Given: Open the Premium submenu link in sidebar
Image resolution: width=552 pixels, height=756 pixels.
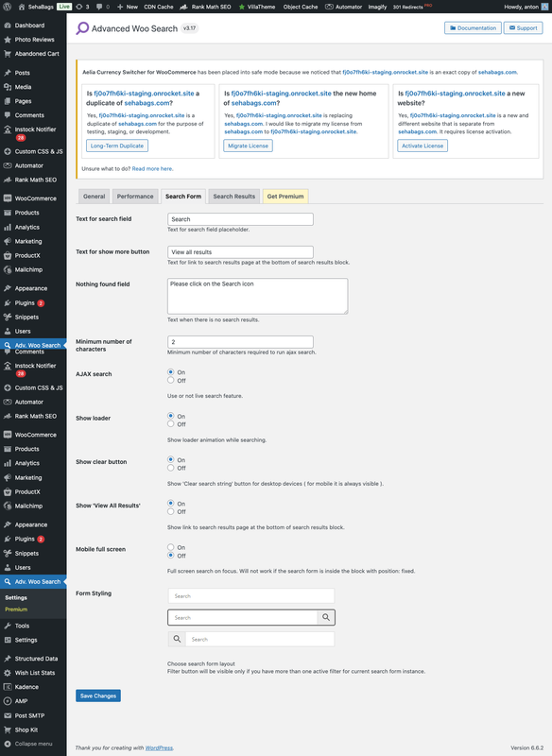Looking at the screenshot, I should (16, 610).
